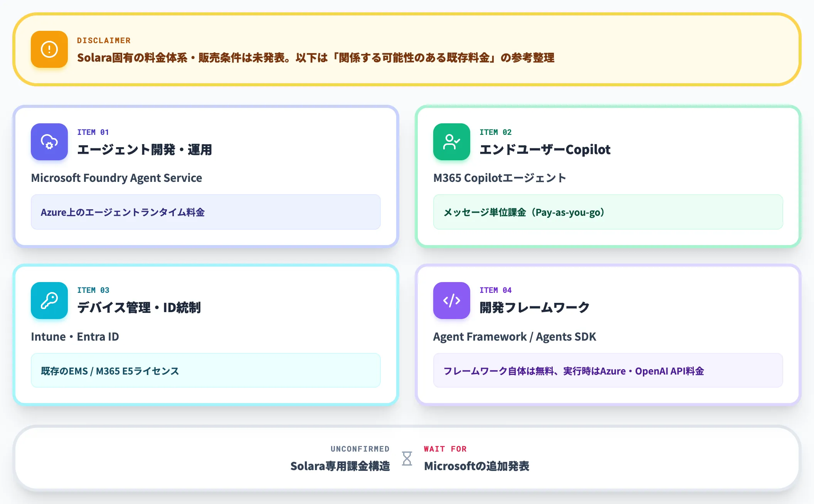The height and width of the screenshot is (504, 814).
Task: Click the Solara disclaimer headline text
Action: [316, 58]
